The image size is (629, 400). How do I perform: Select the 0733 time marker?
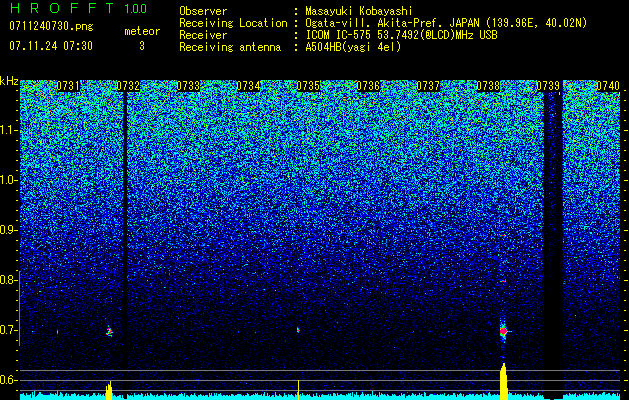pyautogui.click(x=188, y=86)
